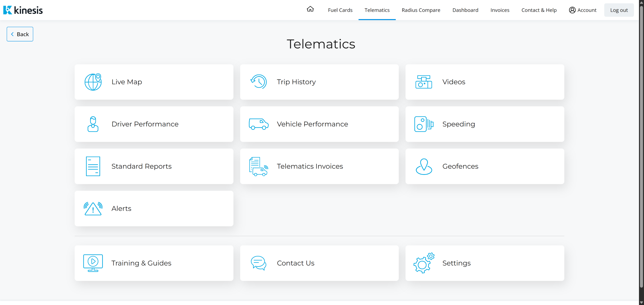Click the Telematics Invoices document icon
This screenshot has height=305, width=644.
[x=258, y=166]
